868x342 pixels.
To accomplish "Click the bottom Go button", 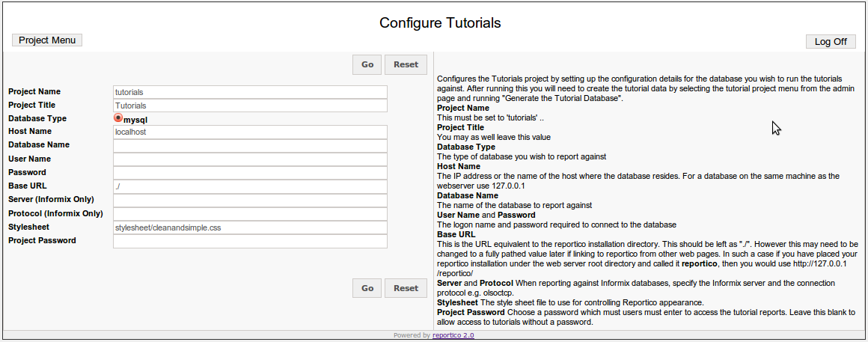I will (367, 288).
